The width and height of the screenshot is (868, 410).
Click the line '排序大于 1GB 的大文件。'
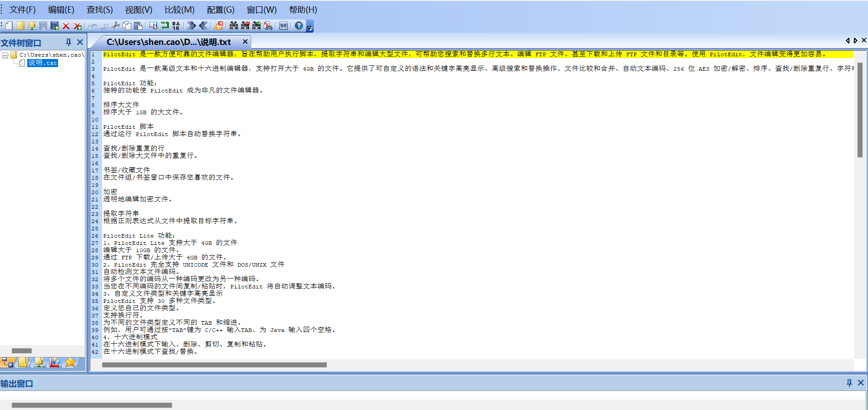143,112
